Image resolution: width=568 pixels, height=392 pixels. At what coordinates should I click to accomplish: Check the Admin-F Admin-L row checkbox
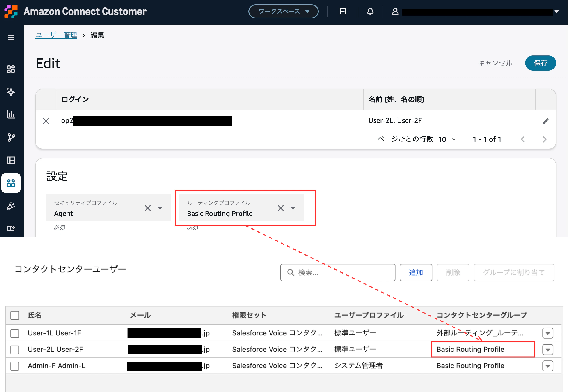click(x=15, y=366)
